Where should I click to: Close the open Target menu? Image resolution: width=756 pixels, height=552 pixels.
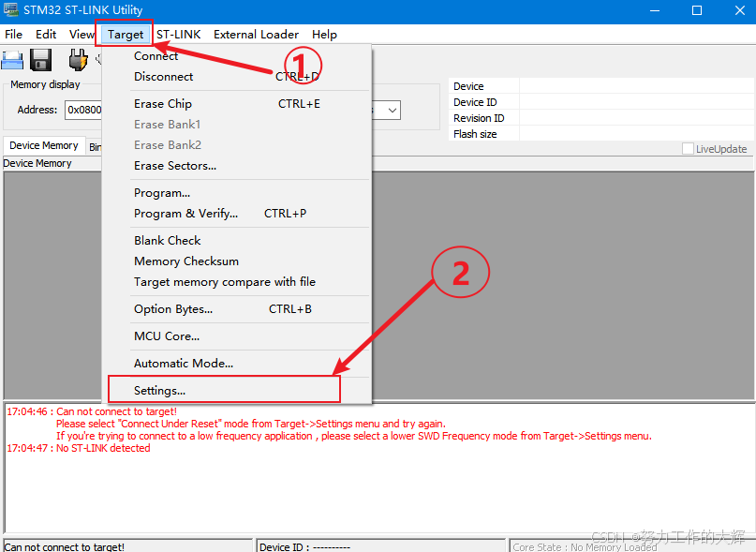pyautogui.click(x=126, y=35)
